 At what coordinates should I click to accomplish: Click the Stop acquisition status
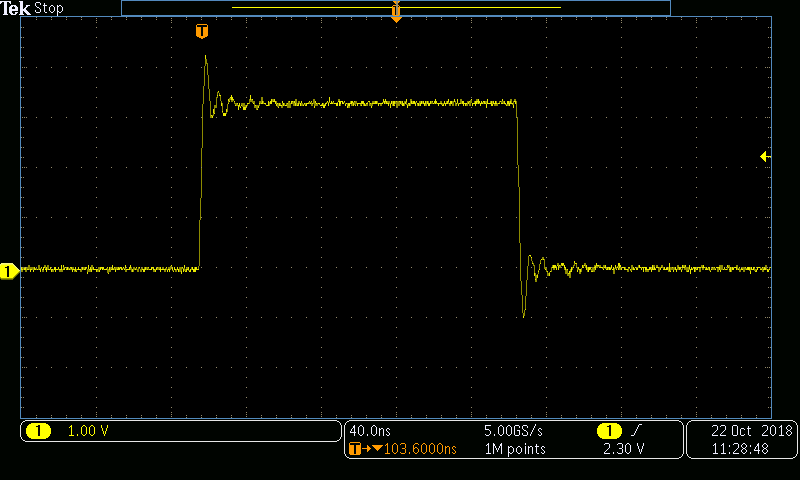coord(49,8)
